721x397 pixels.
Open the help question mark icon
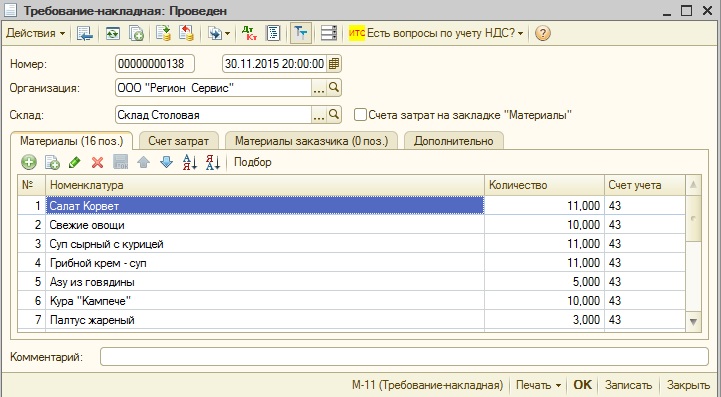tap(543, 33)
